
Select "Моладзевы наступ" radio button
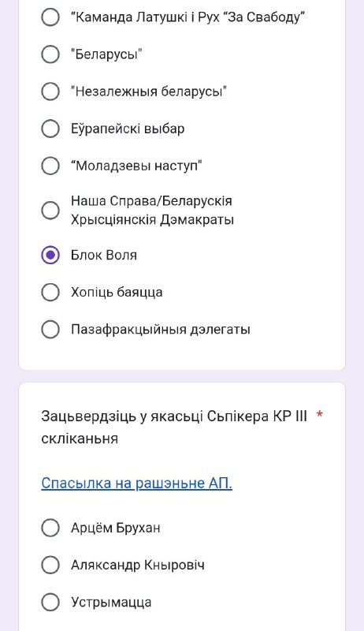click(x=50, y=166)
